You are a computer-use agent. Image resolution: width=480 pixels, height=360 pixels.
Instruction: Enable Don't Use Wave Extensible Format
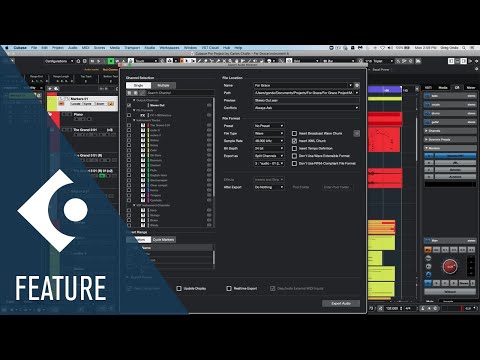point(294,156)
